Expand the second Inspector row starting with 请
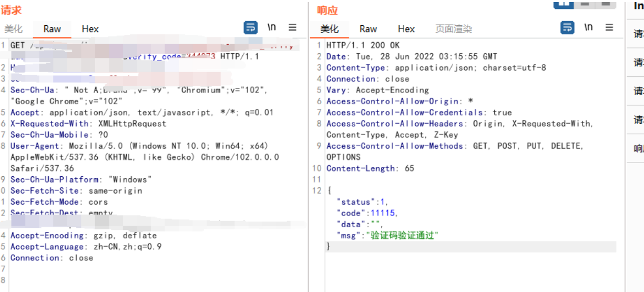Image resolution: width=644 pixels, height=292 pixels. point(638,63)
